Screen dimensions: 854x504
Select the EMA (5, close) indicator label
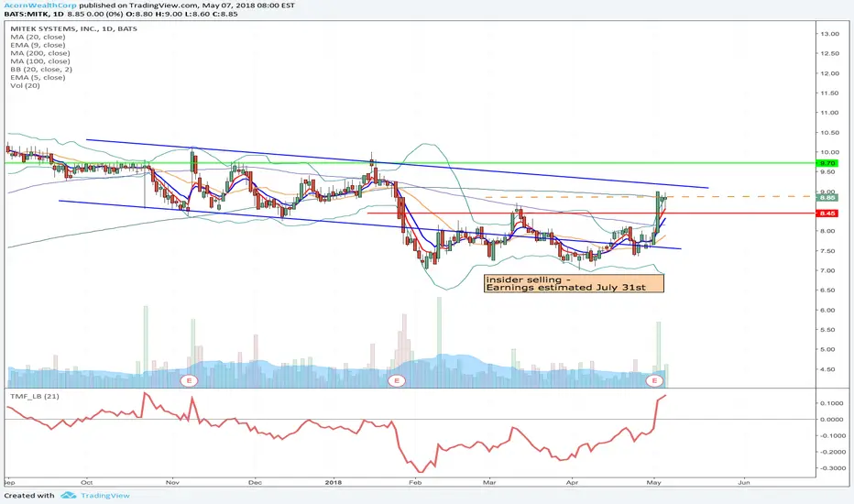(x=38, y=77)
